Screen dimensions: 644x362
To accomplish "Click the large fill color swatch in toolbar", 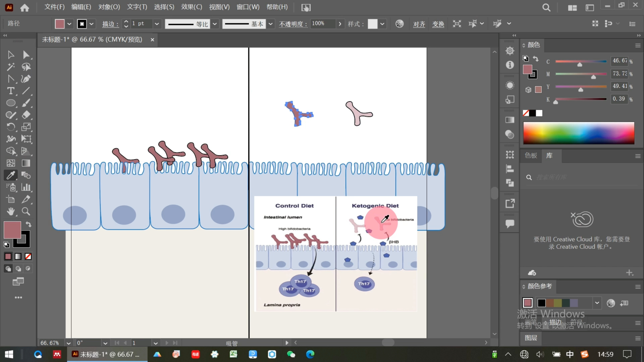I will (12, 230).
